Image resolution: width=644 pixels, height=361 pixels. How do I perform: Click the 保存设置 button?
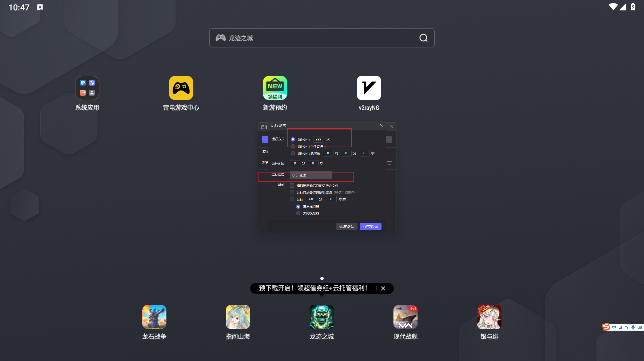pos(371,226)
